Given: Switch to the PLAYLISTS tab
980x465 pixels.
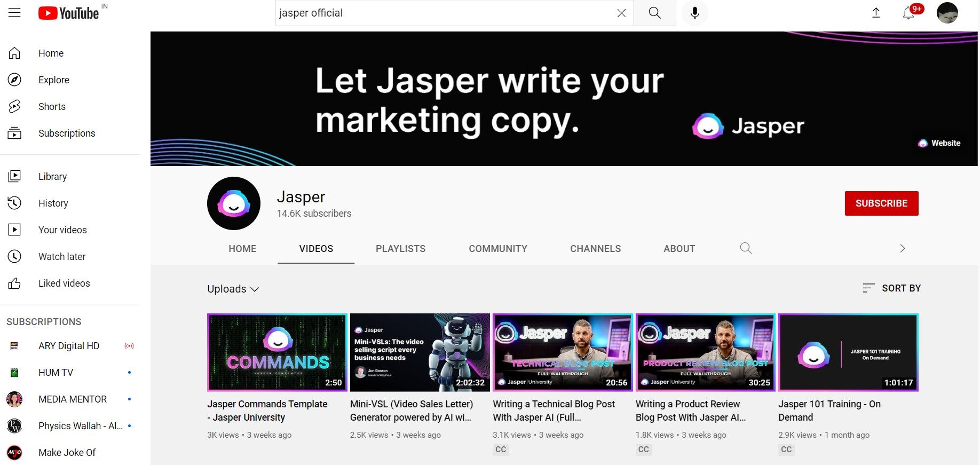Looking at the screenshot, I should coord(400,249).
